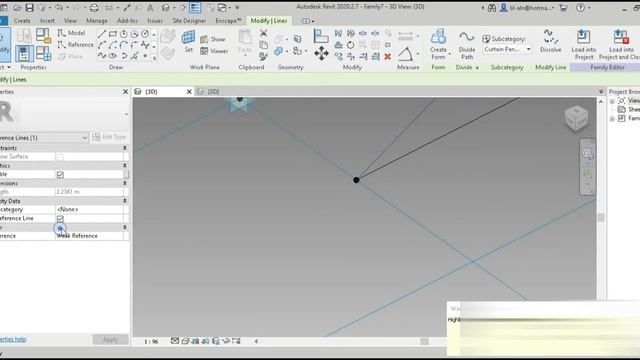Screen dimensions: 640x360
Task: Click the view scale 1 : 96
Action: 151,341
